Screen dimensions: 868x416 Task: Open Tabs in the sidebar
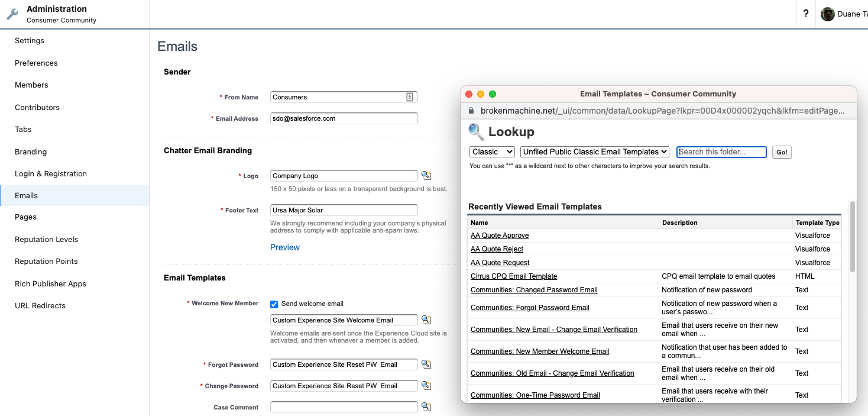pyautogui.click(x=23, y=129)
